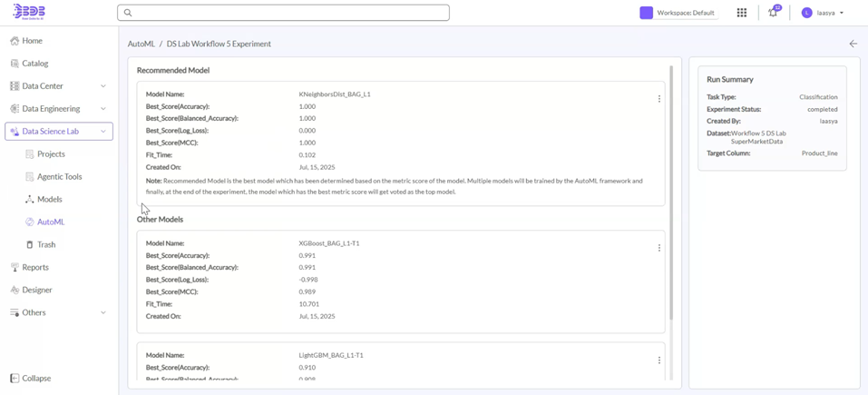The width and height of the screenshot is (868, 395).
Task: Click the user avatar icon
Action: (x=806, y=13)
